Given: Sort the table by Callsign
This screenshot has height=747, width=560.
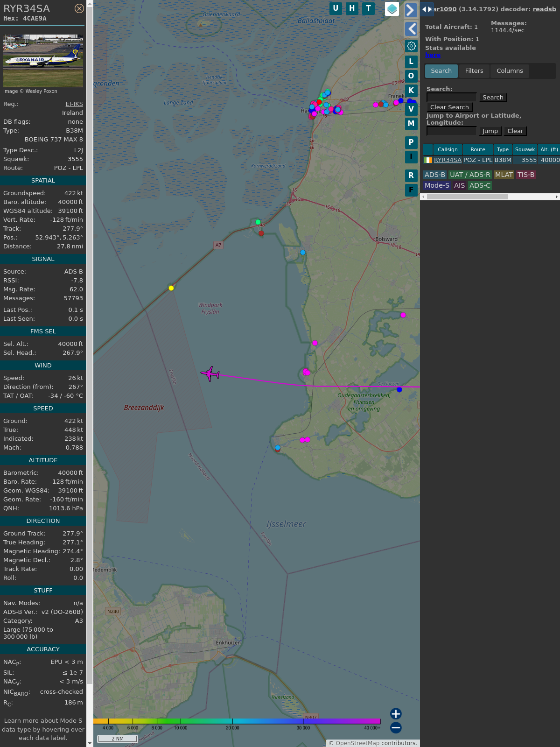Looking at the screenshot, I should point(448,149).
